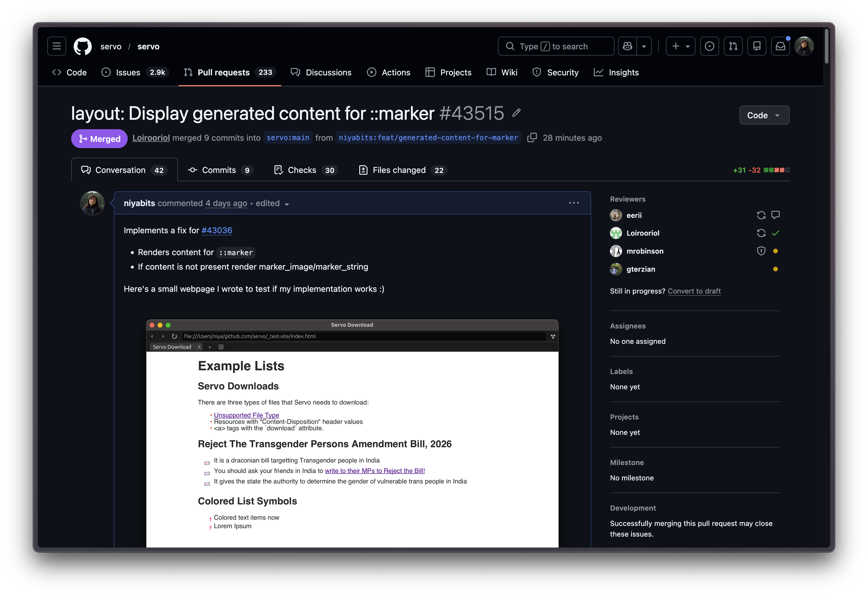
Task: Expand the comment edited history dropdown
Action: [287, 204]
